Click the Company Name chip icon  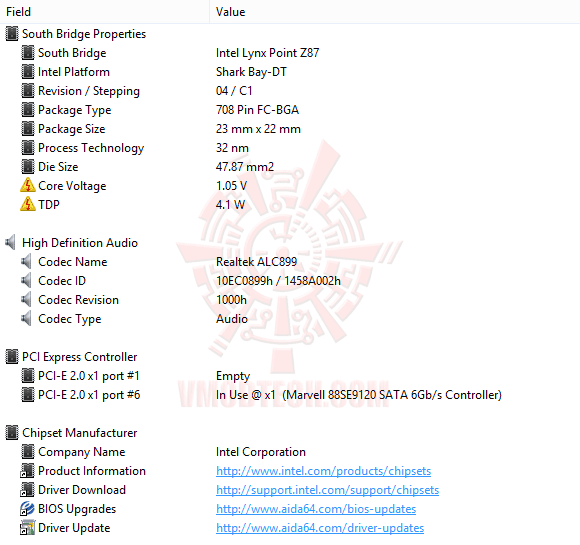[28, 452]
